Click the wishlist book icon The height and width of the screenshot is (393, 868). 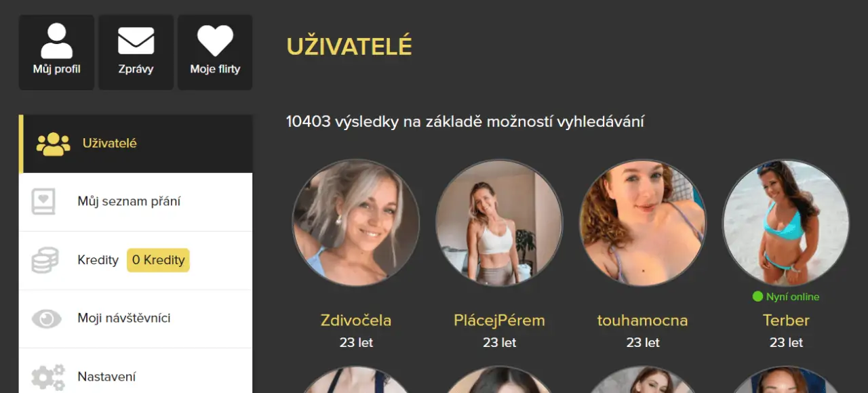click(x=43, y=202)
